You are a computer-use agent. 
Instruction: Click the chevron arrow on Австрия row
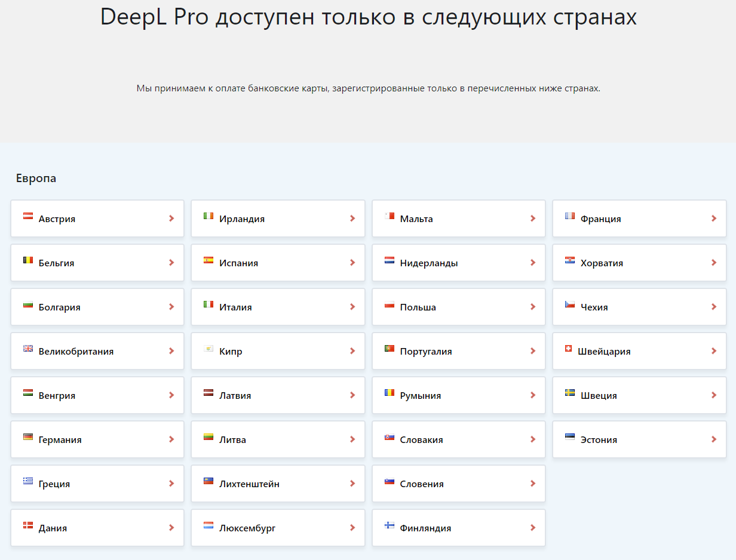(171, 219)
